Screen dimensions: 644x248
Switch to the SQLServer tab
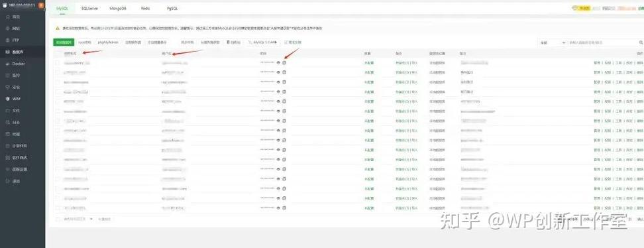[89, 8]
